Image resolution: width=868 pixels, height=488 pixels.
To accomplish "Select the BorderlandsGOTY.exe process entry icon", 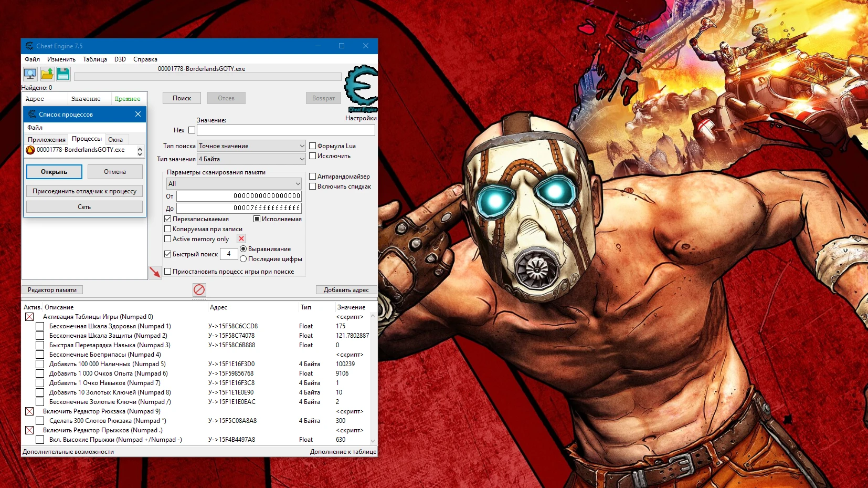I will pyautogui.click(x=31, y=150).
